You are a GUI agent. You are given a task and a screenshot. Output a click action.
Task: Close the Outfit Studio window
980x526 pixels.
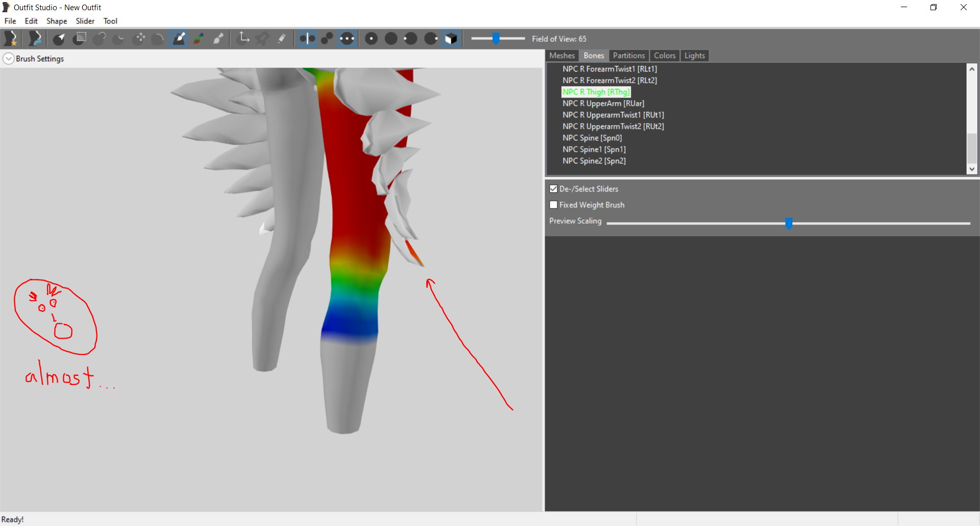point(964,7)
